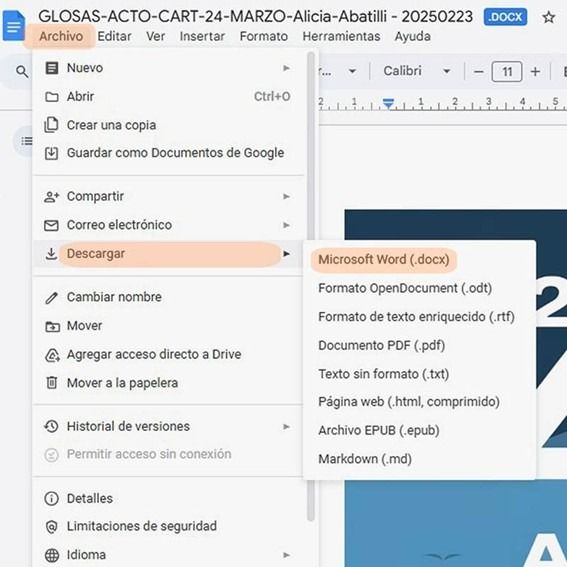Star the document with the star icon
This screenshot has height=567, width=567.
tap(549, 17)
